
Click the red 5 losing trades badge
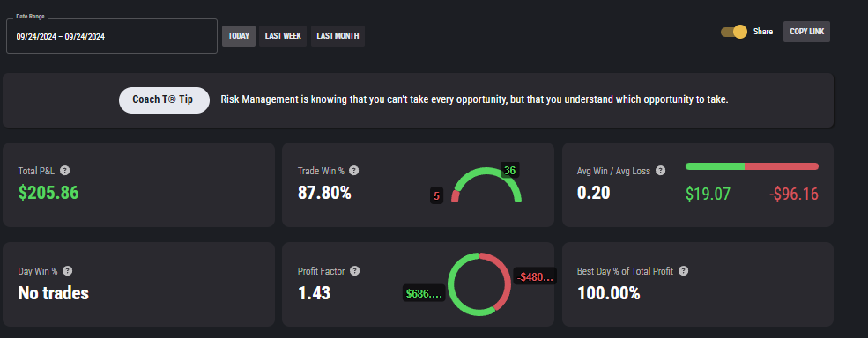click(437, 195)
